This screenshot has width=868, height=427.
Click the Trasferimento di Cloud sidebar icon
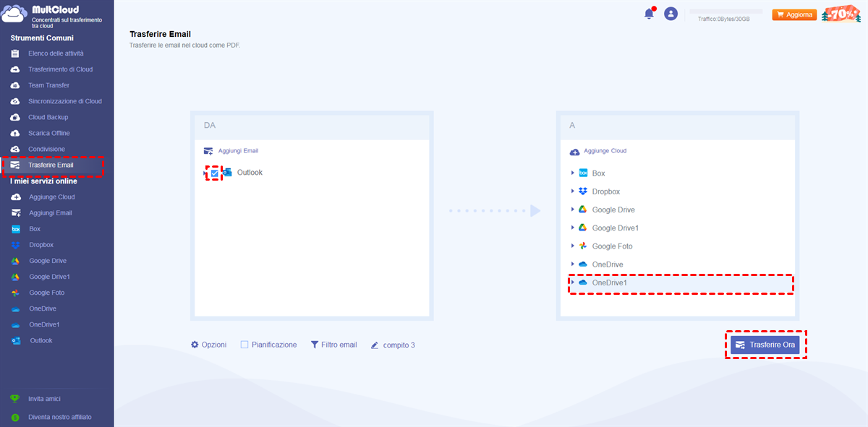(15, 69)
